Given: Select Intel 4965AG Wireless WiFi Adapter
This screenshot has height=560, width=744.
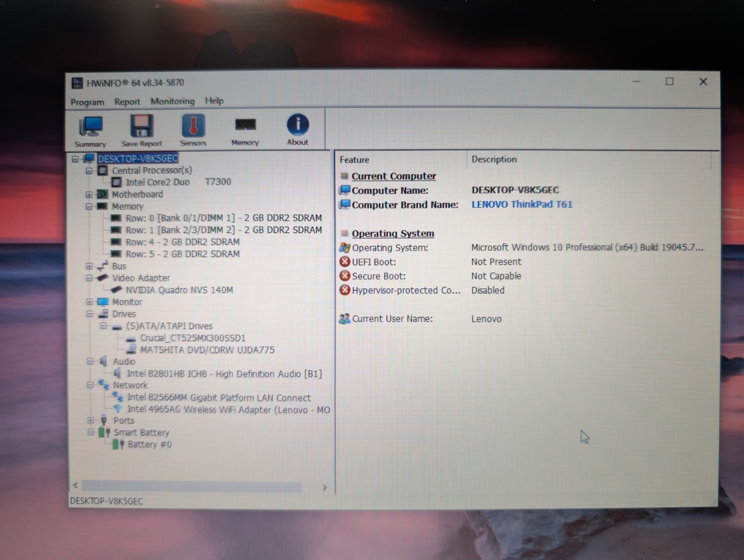Looking at the screenshot, I should (x=228, y=410).
